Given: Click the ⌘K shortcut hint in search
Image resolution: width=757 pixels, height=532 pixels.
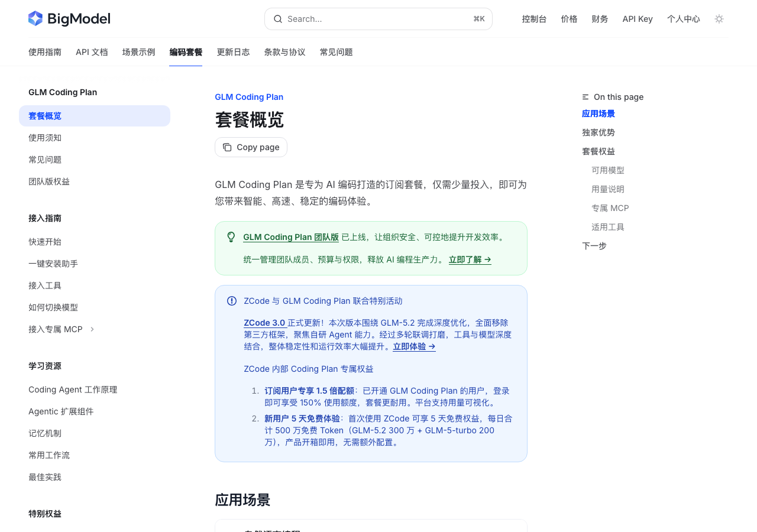Looking at the screenshot, I should pyautogui.click(x=479, y=19).
